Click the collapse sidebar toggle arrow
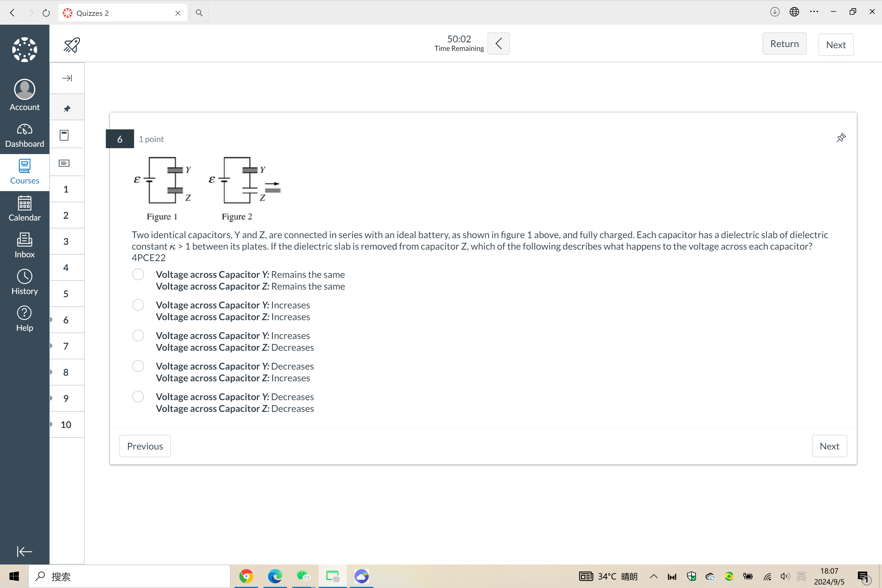The height and width of the screenshot is (588, 882). (x=67, y=78)
